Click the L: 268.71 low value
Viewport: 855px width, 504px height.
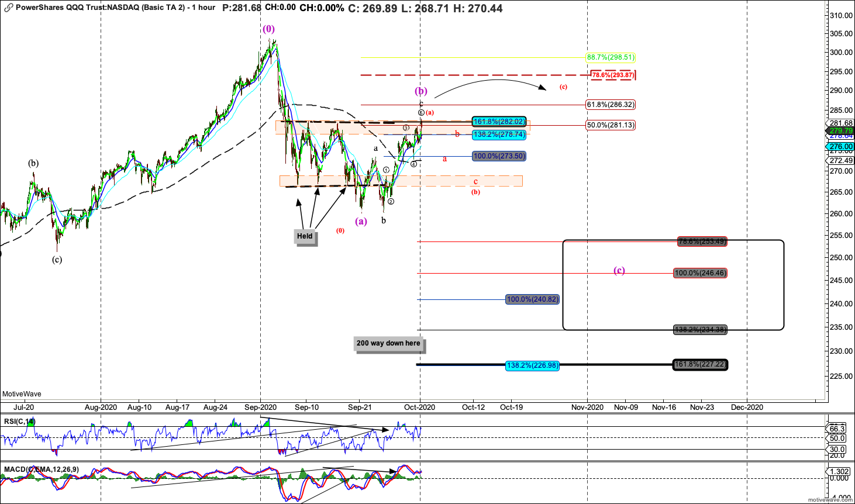pos(425,8)
